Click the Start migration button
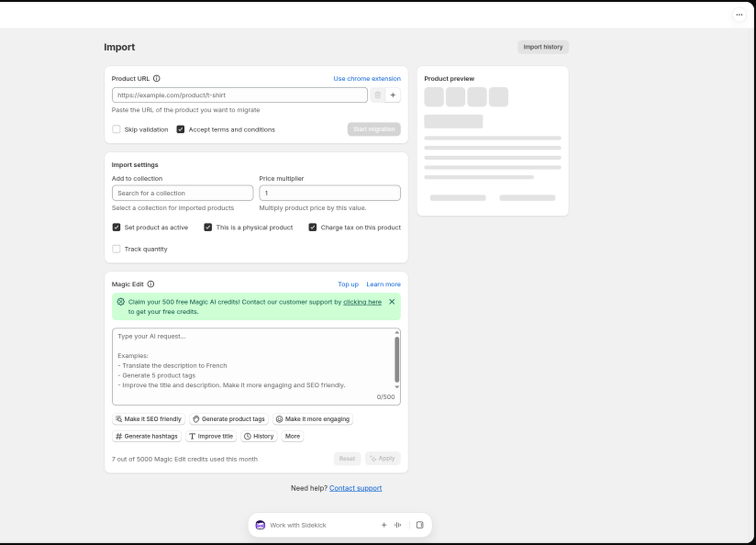The width and height of the screenshot is (756, 545). pos(374,129)
